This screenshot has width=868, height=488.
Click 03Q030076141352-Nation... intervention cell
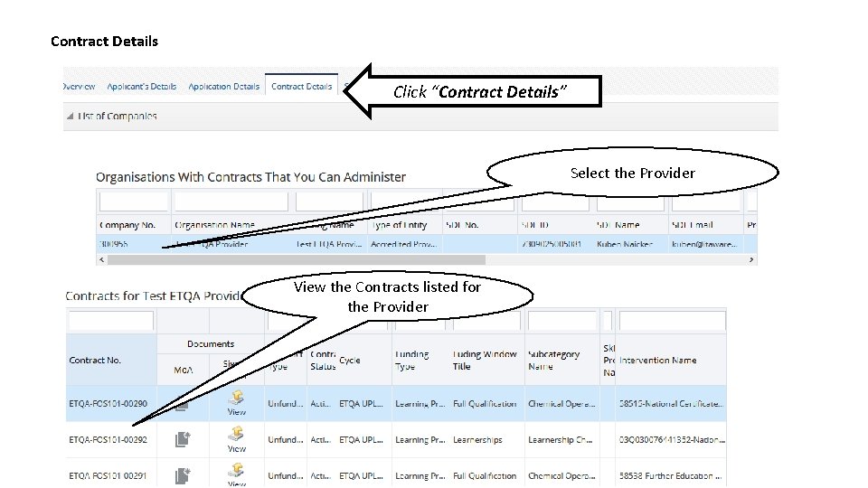[672, 440]
